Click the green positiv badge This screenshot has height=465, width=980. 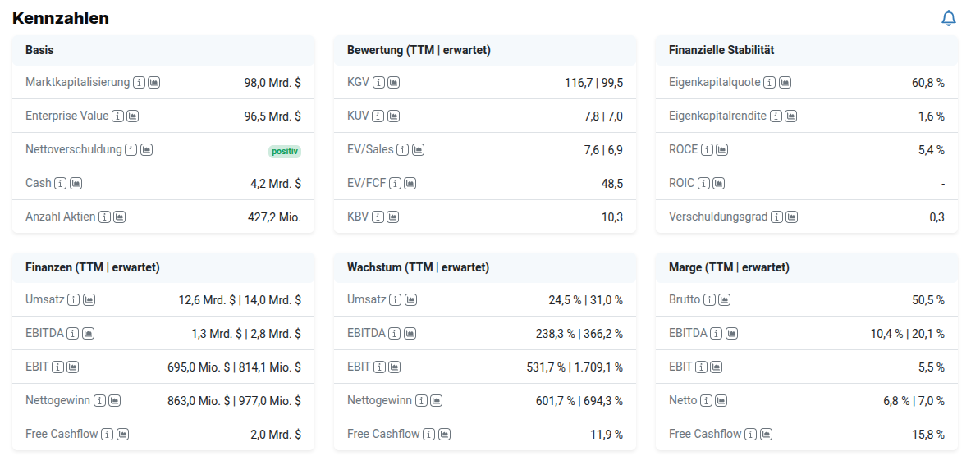point(284,151)
